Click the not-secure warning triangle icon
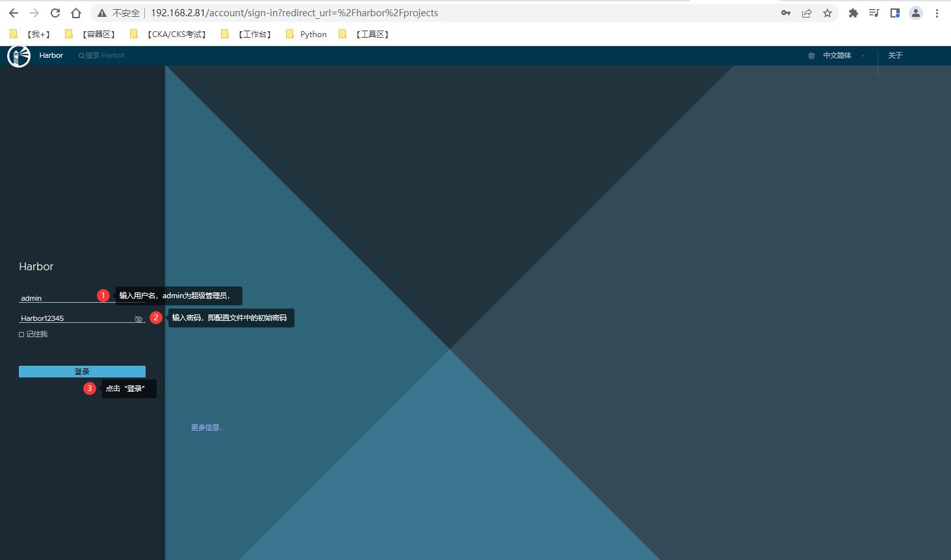 [102, 13]
